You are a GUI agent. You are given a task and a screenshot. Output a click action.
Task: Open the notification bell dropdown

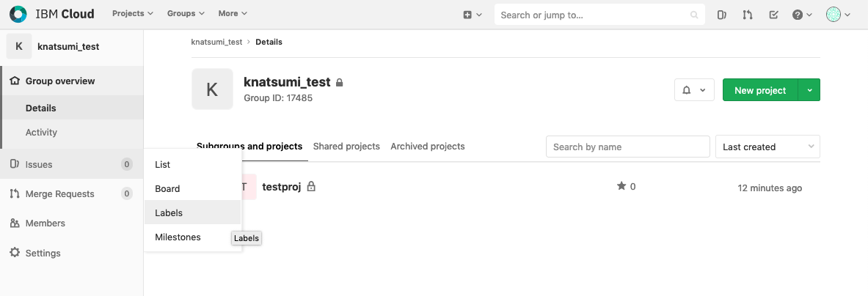point(694,90)
